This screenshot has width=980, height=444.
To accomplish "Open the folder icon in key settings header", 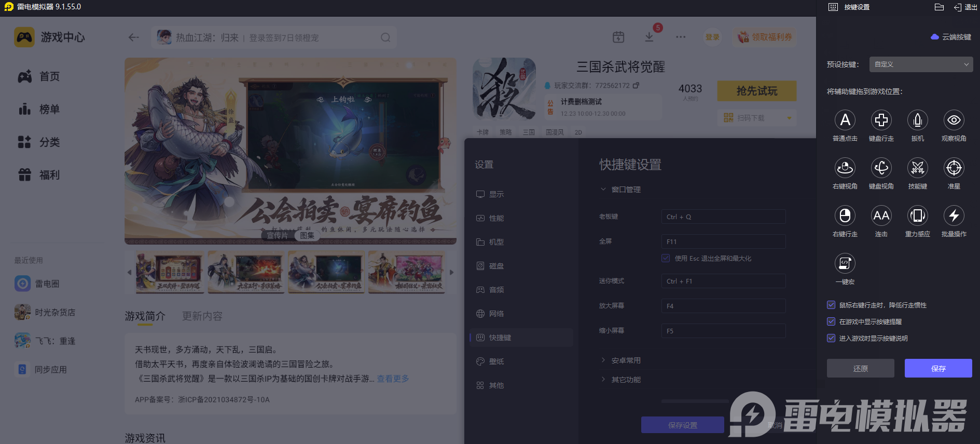I will pos(939,7).
